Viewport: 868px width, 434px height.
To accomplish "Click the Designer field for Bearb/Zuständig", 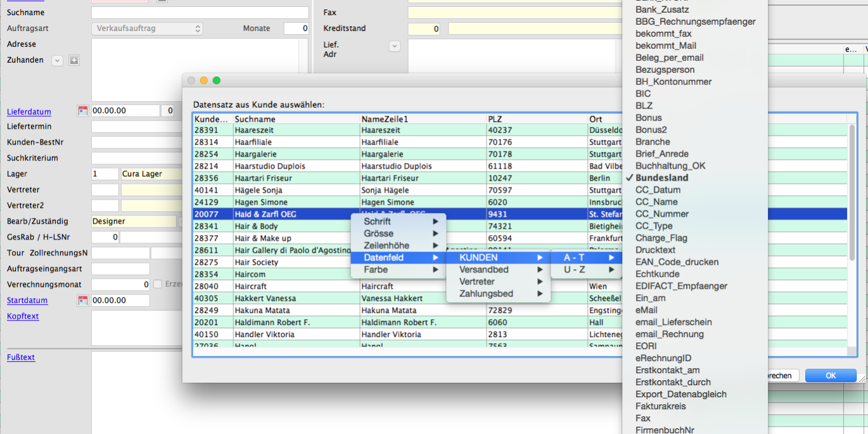I will pos(134,222).
